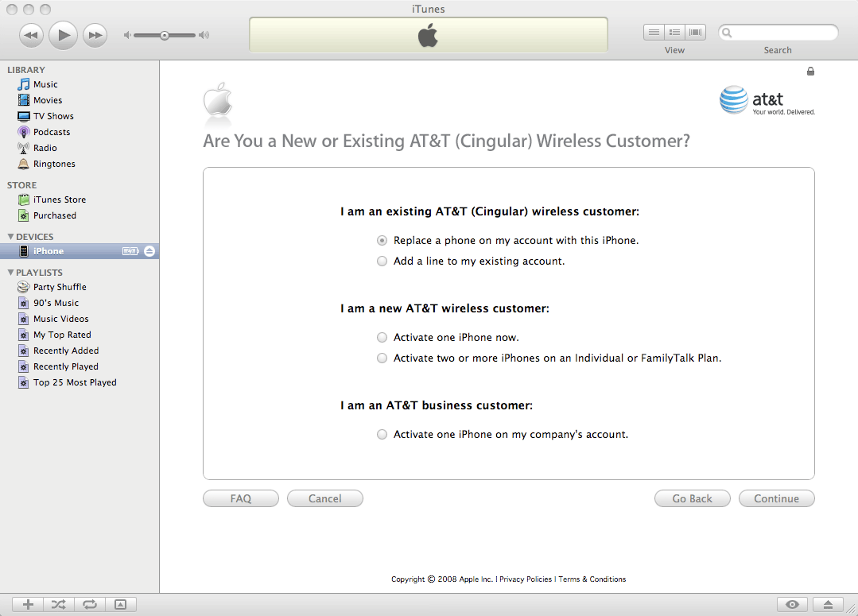Click the Apple logo status display
The image size is (858, 616).
pos(429,35)
